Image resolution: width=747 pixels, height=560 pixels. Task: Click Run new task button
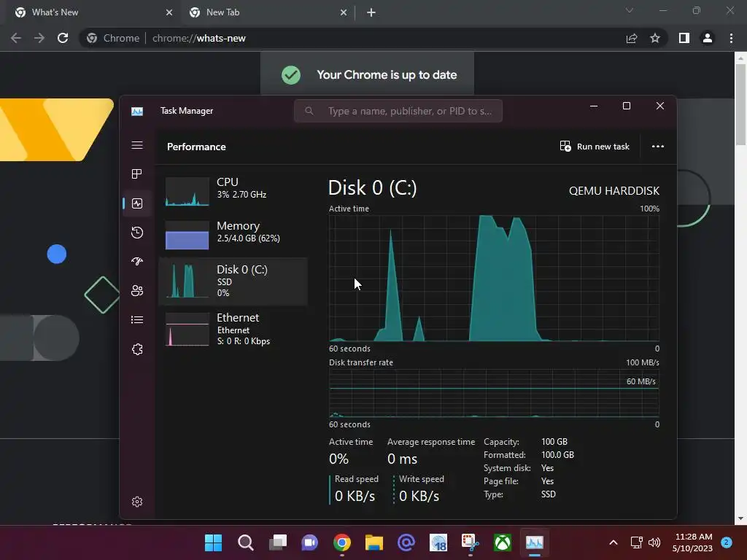[x=595, y=146]
